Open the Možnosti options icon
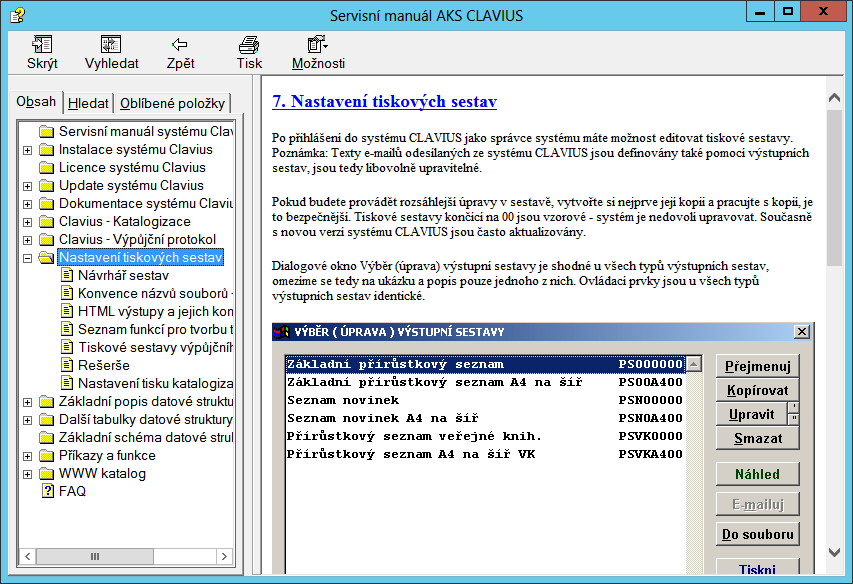Screen dimensions: 853x584 click(x=318, y=45)
